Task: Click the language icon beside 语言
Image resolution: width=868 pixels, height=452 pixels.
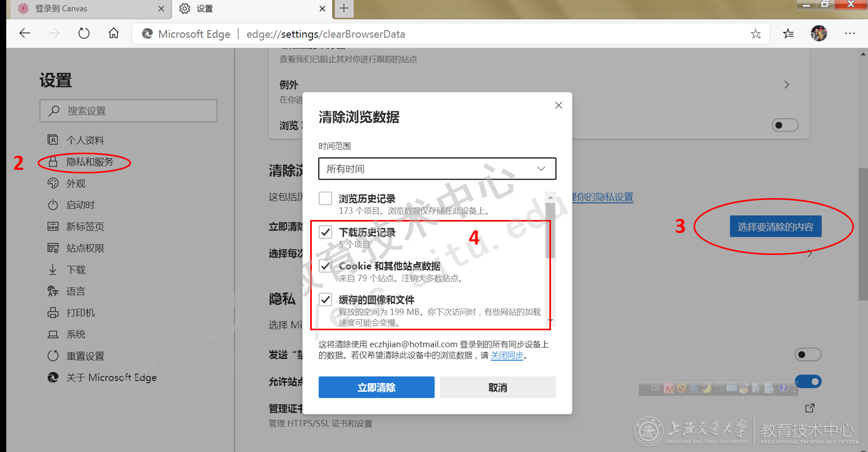Action: [x=53, y=291]
